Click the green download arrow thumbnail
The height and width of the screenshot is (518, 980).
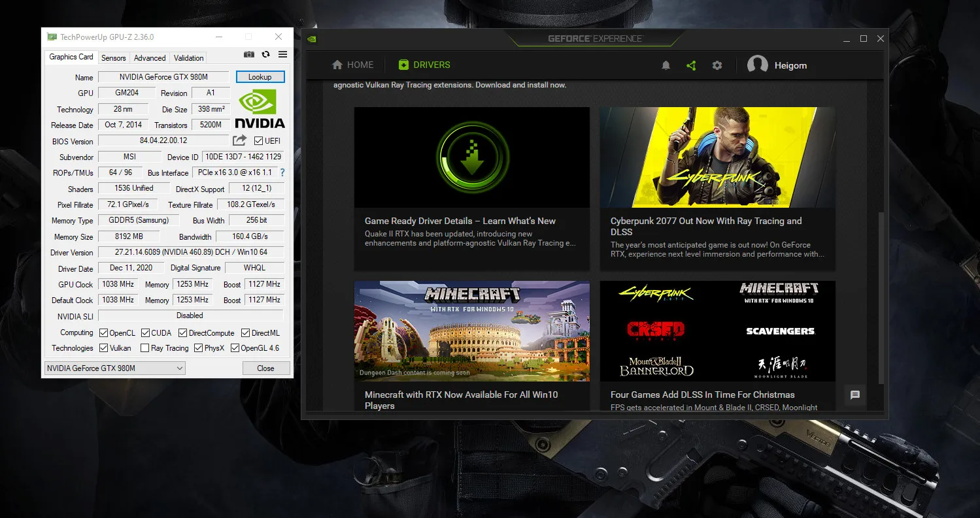[x=472, y=157]
